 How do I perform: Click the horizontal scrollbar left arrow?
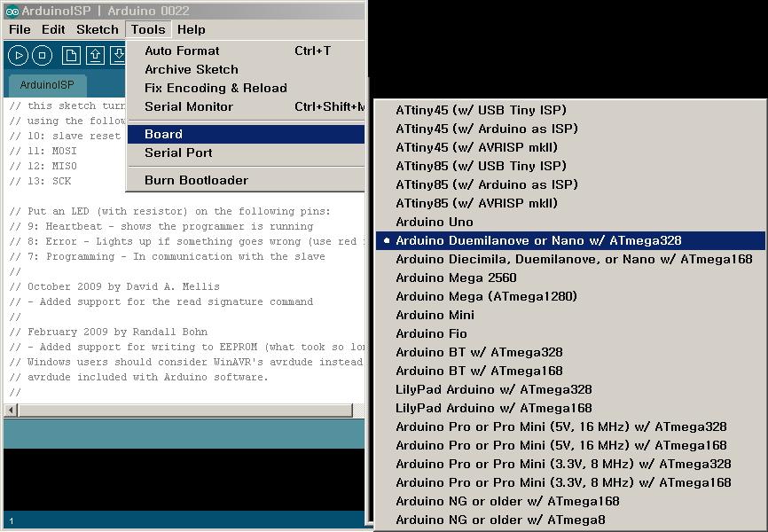(12, 410)
